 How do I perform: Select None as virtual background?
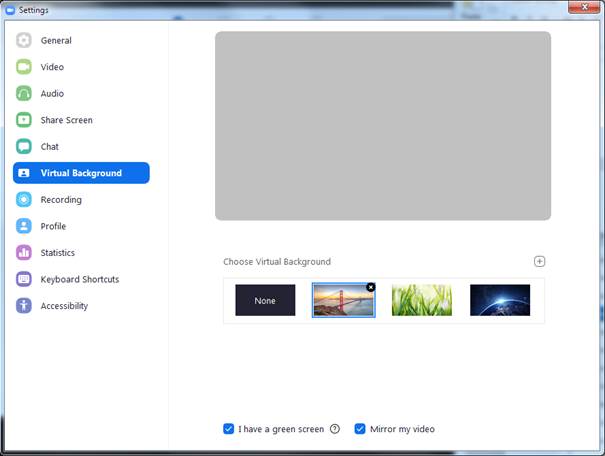[265, 300]
